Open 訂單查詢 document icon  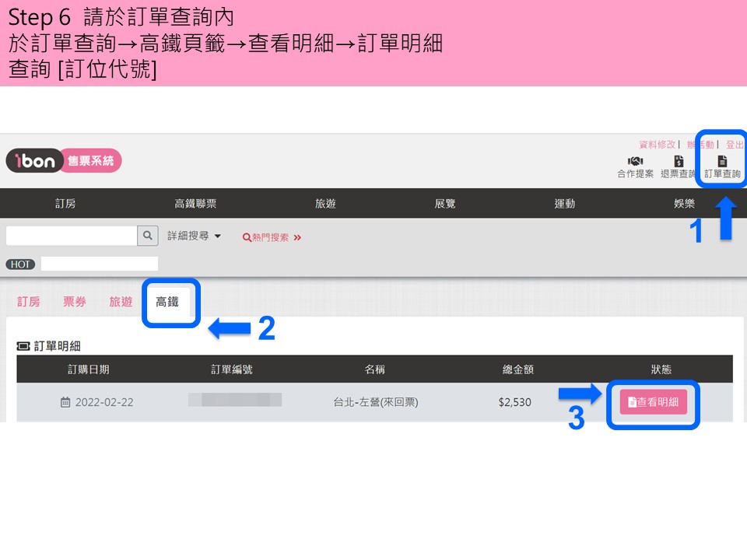pyautogui.click(x=722, y=161)
